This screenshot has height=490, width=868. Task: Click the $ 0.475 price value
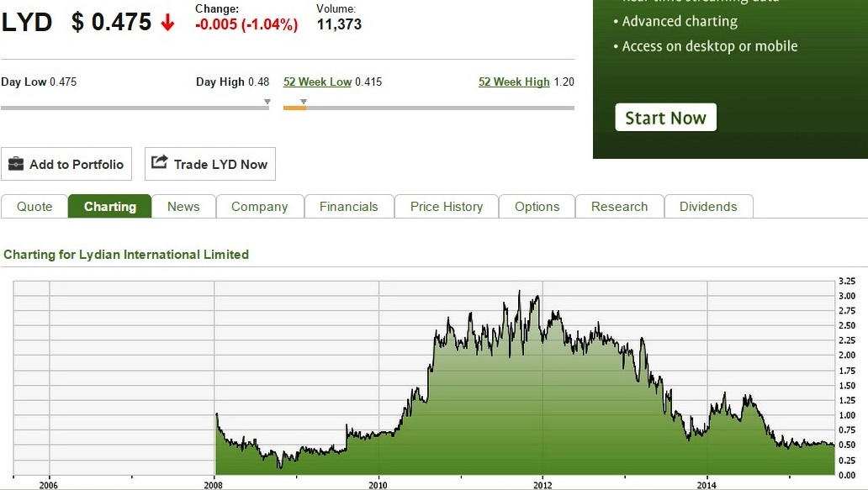111,23
